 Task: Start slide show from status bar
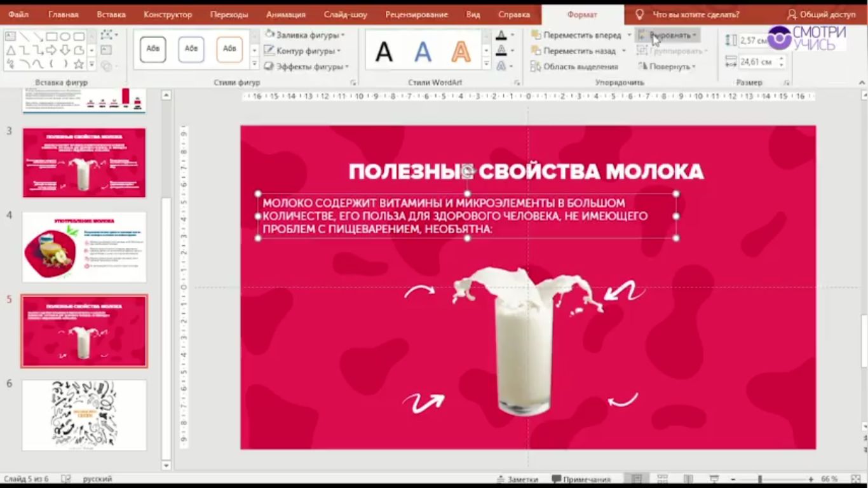[x=714, y=479]
